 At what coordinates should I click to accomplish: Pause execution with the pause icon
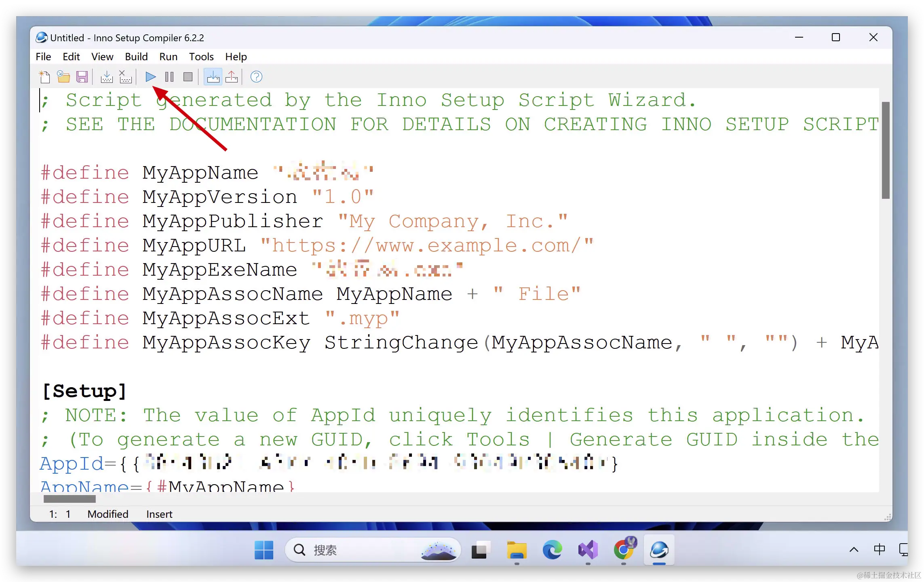pos(169,77)
